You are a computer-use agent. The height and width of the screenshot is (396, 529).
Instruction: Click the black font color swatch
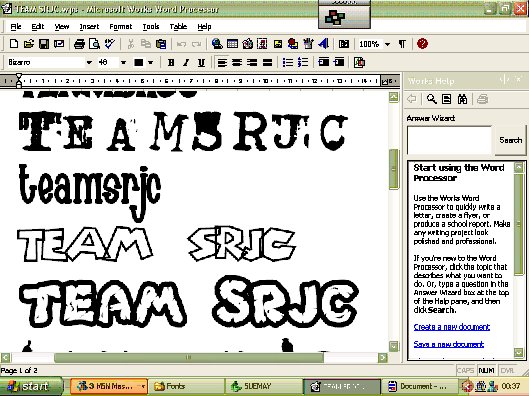139,62
